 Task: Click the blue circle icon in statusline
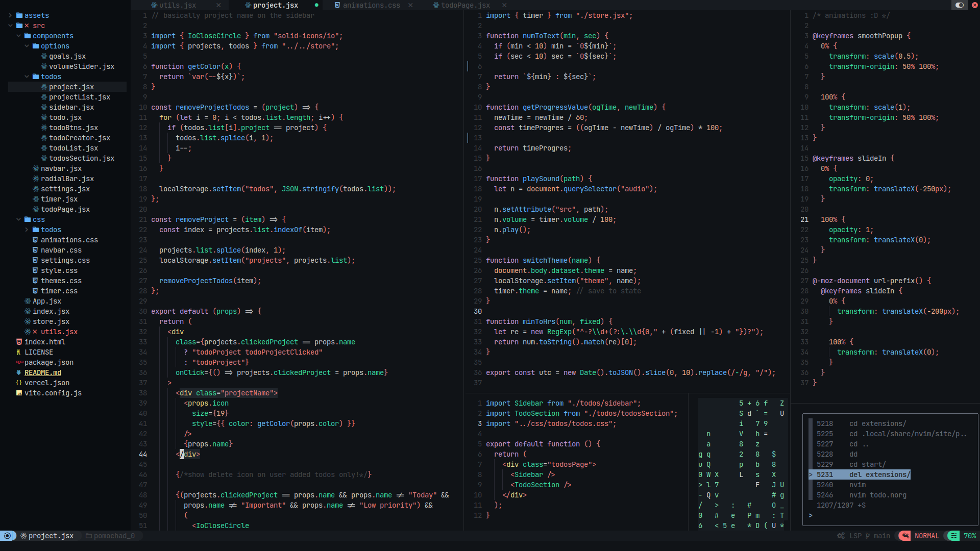pyautogui.click(x=7, y=536)
